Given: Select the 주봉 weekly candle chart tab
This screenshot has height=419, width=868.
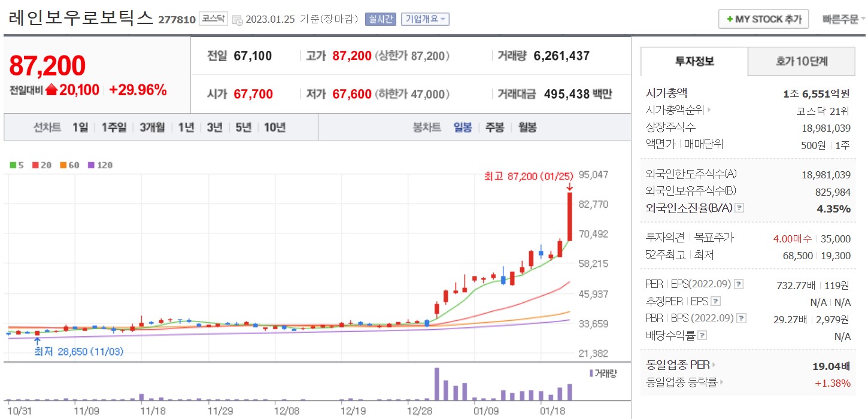Looking at the screenshot, I should pos(494,128).
